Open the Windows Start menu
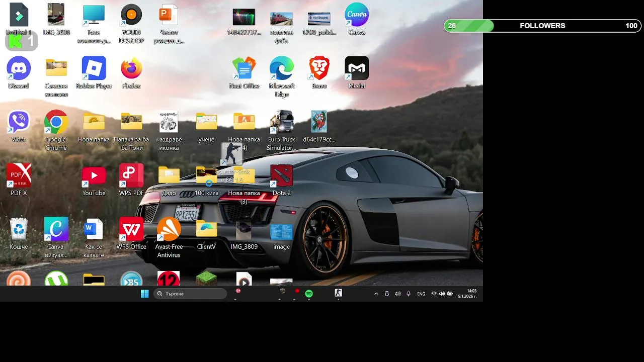The height and width of the screenshot is (362, 644). pyautogui.click(x=145, y=294)
